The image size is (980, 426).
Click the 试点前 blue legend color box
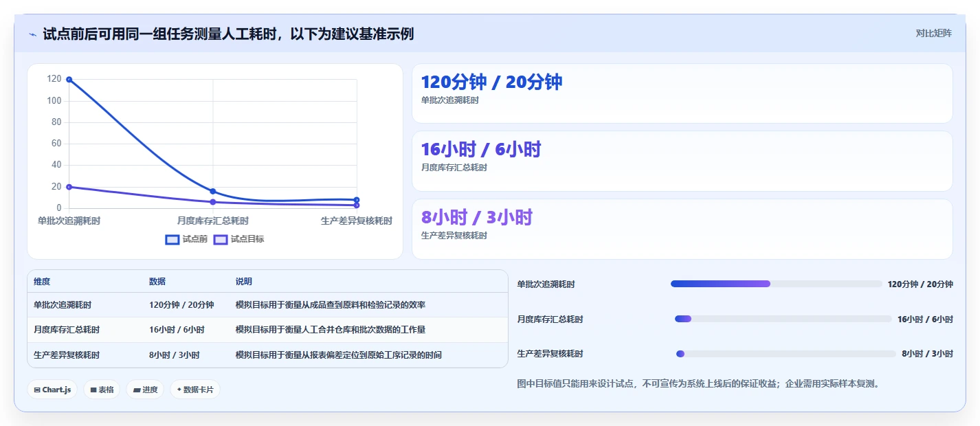172,239
